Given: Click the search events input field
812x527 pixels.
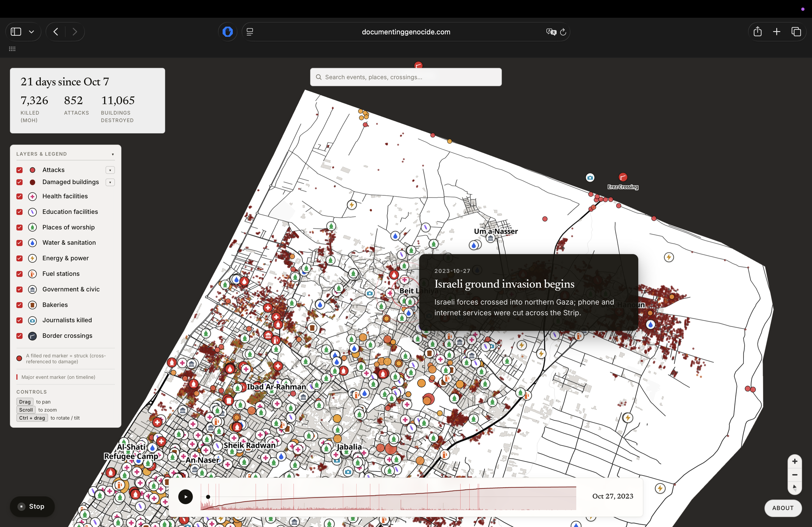Looking at the screenshot, I should coord(406,77).
